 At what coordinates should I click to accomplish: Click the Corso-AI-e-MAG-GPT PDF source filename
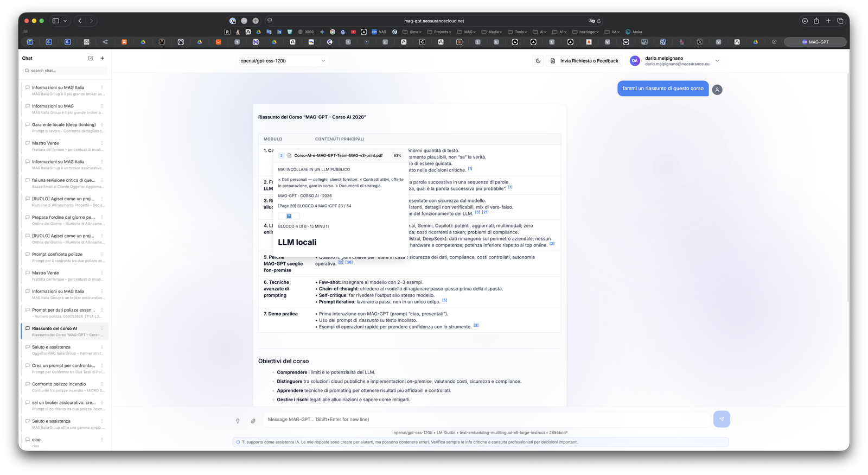coord(338,155)
